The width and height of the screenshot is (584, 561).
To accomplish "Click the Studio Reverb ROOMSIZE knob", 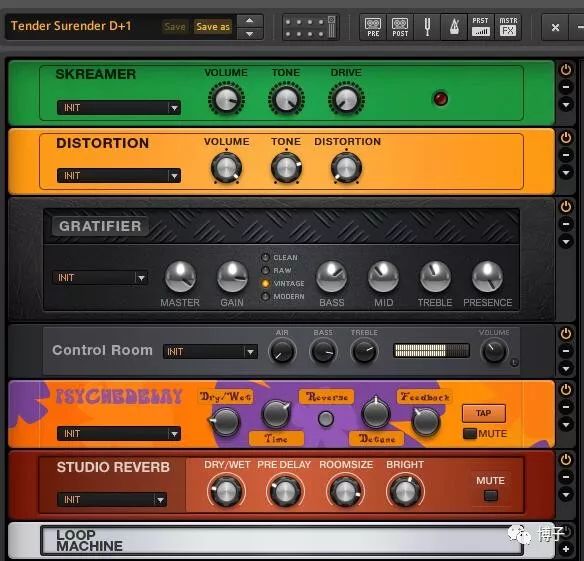I will 345,492.
